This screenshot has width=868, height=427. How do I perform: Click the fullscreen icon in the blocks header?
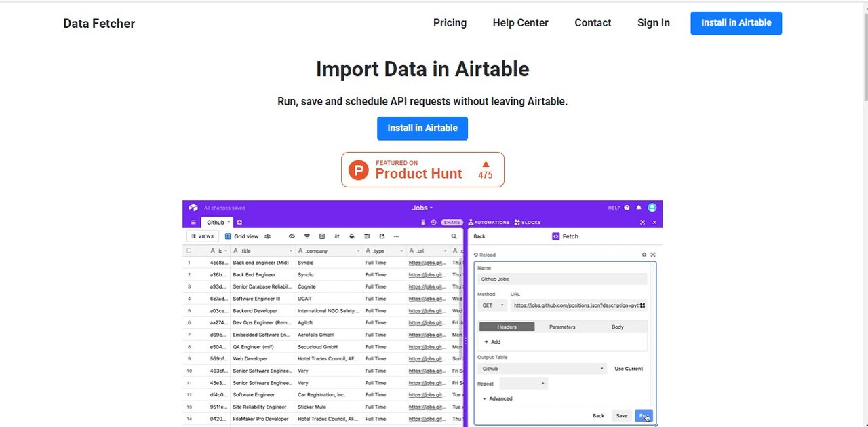coord(642,222)
